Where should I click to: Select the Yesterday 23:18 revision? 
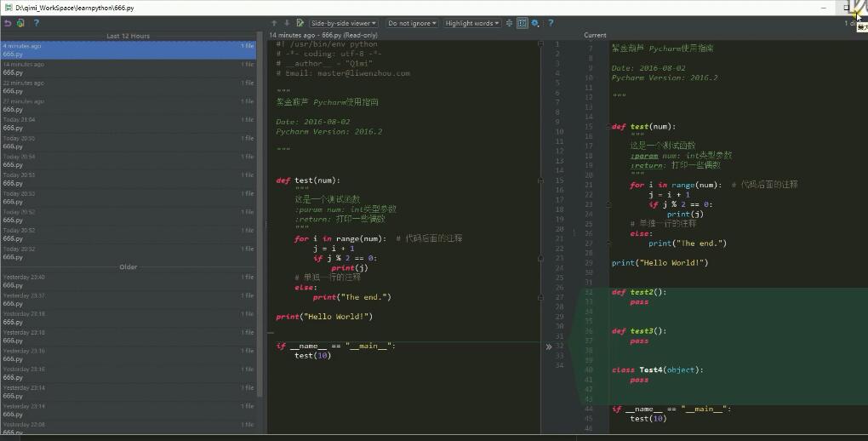[x=128, y=318]
